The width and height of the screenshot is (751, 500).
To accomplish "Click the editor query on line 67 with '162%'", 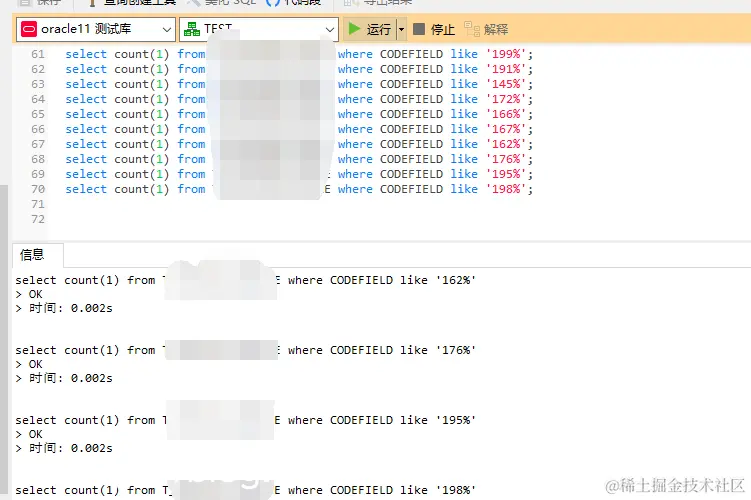I will [x=299, y=144].
